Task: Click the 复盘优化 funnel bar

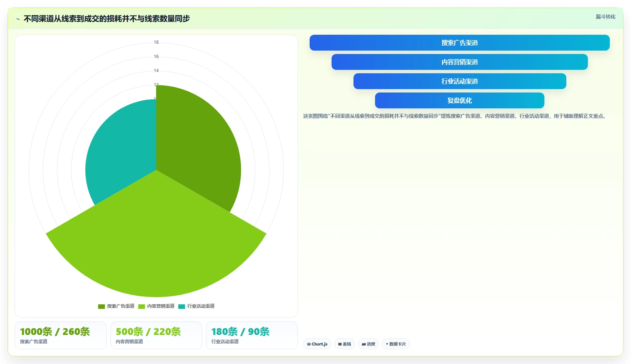Action: coord(459,100)
